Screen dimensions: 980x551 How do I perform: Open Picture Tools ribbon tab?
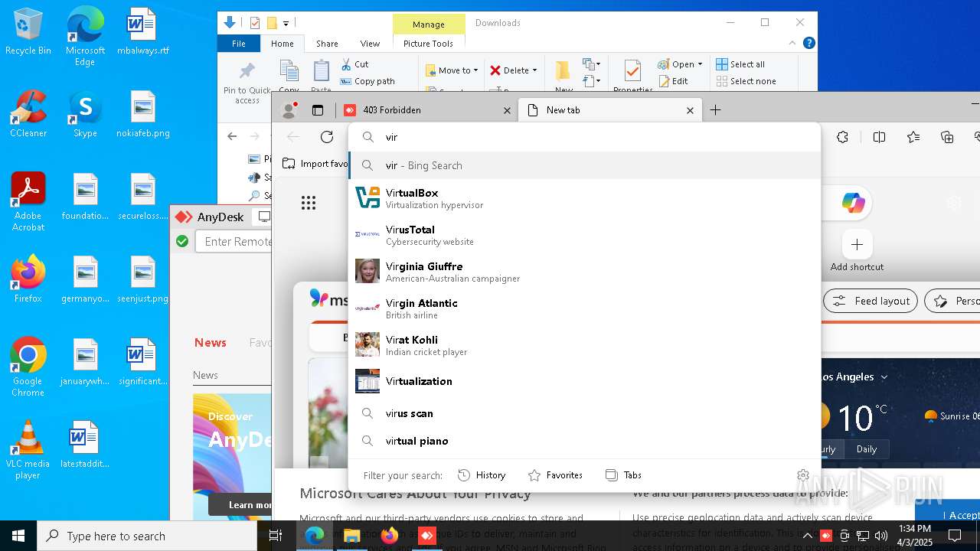(428, 44)
